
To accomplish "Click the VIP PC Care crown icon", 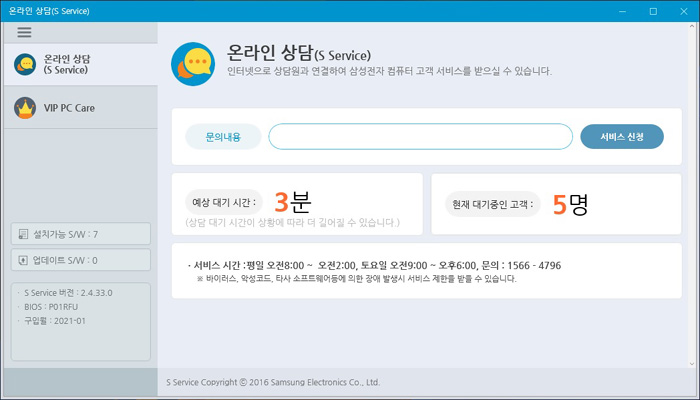I will coord(25,108).
